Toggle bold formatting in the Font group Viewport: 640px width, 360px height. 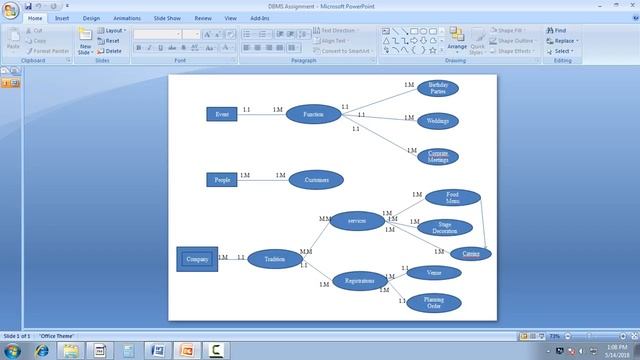139,48
